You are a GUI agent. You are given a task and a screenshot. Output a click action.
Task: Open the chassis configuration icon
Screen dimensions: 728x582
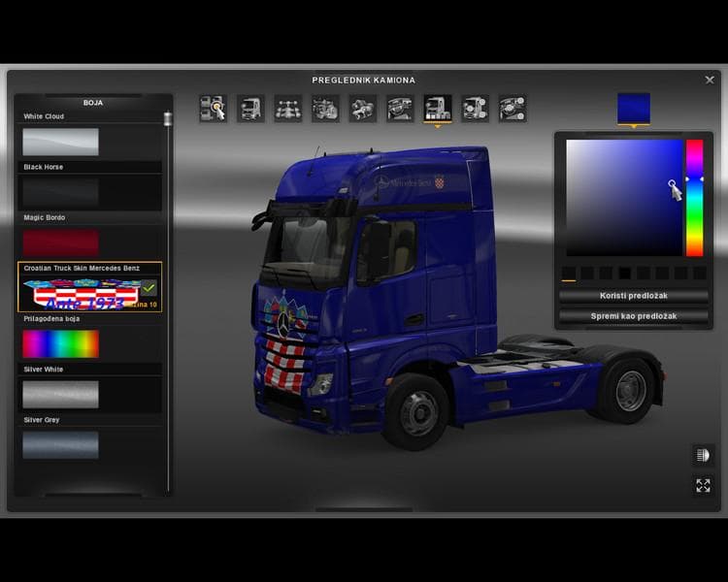pyautogui.click(x=288, y=108)
